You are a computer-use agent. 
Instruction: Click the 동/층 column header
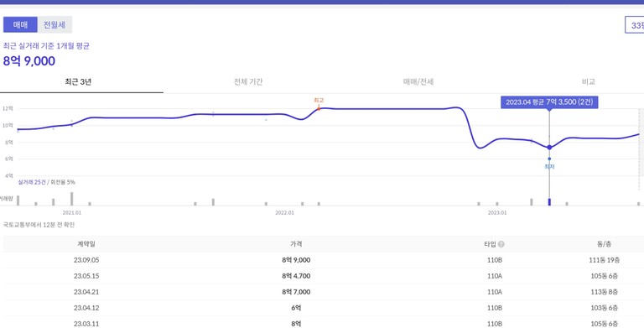coord(604,244)
